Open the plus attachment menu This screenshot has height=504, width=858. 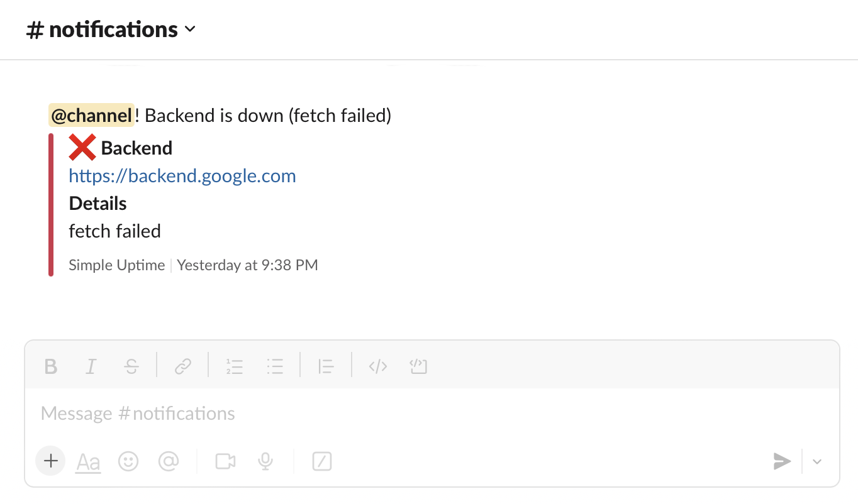point(51,461)
